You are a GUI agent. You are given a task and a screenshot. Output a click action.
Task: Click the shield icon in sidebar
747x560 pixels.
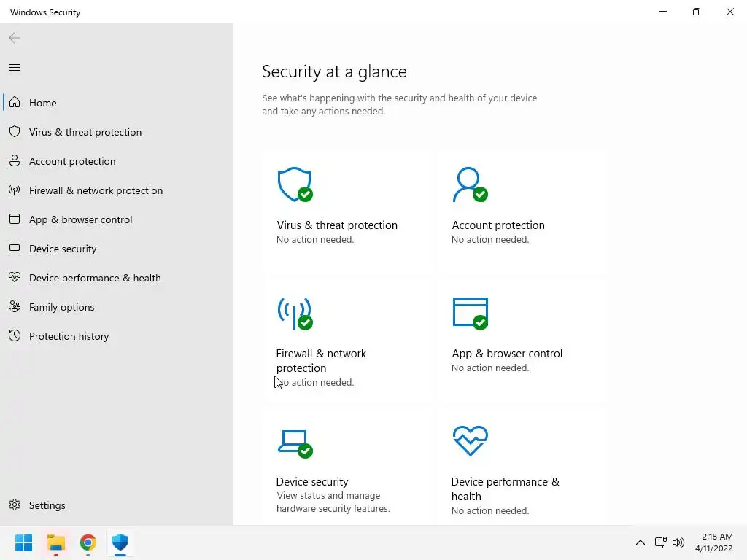(15, 131)
